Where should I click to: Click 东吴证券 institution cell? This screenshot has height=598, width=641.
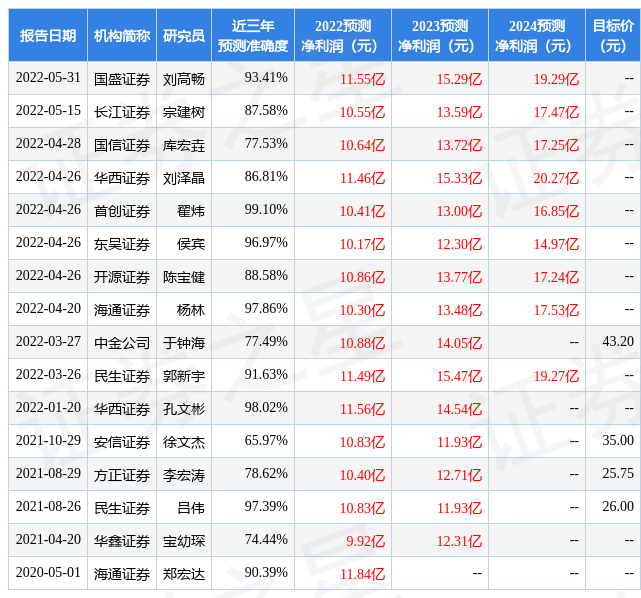[122, 244]
